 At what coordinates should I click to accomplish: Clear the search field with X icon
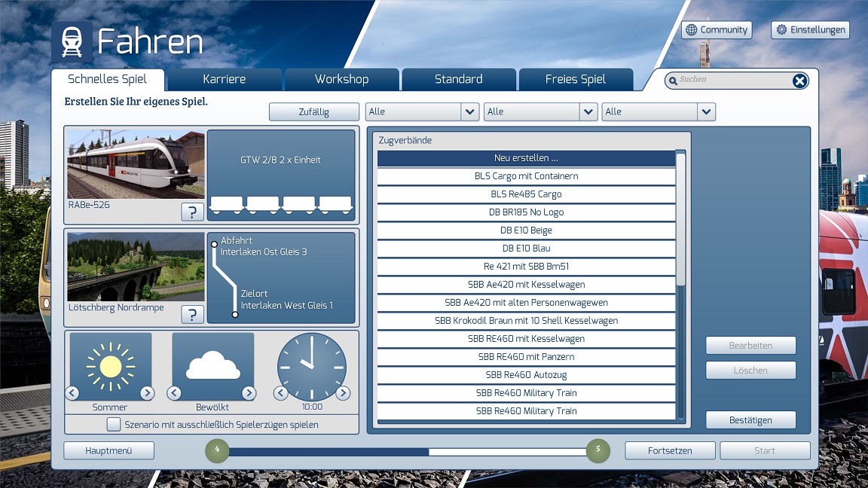pyautogui.click(x=799, y=81)
